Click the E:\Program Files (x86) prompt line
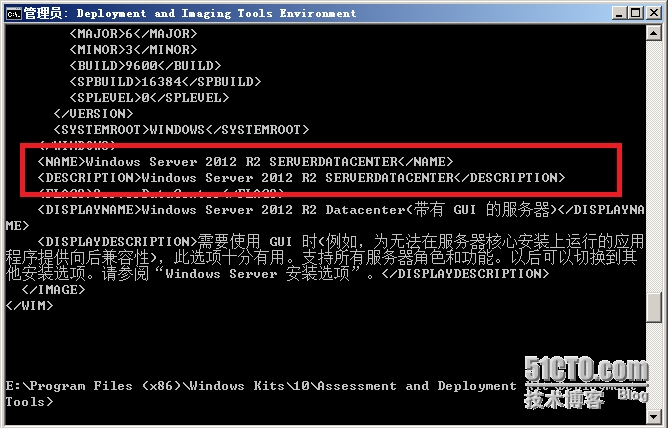Viewport: 668px width, 428px height. click(261, 386)
